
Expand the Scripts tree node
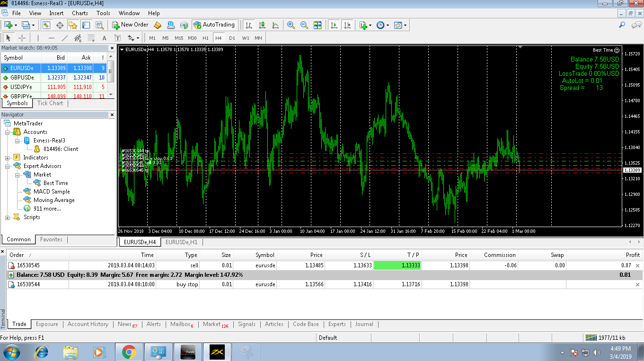click(8, 217)
